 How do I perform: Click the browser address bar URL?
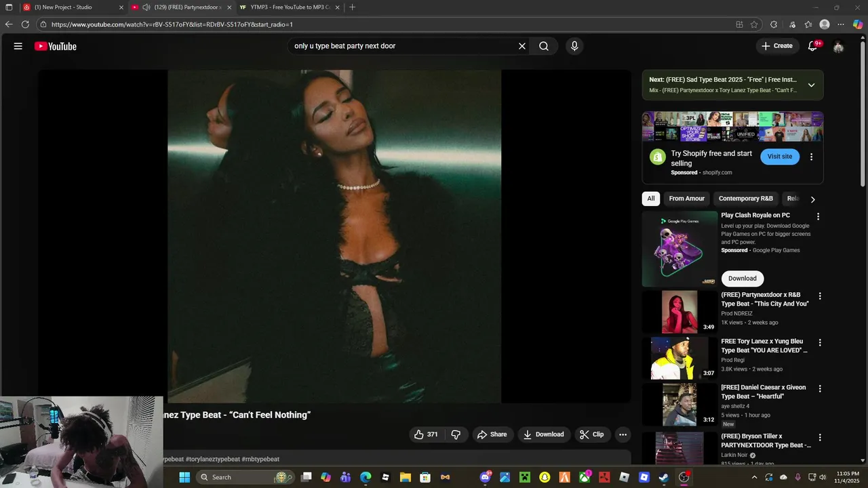pos(172,24)
